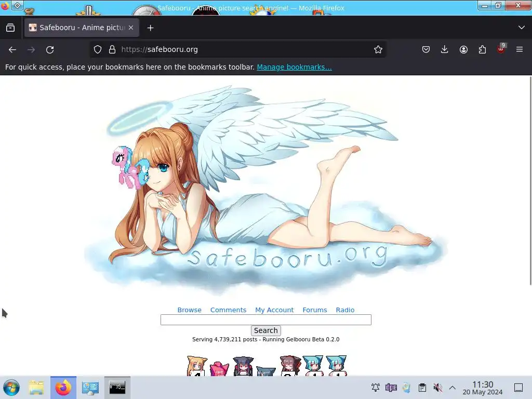
Task: Open the Radio link
Action: pos(345,310)
